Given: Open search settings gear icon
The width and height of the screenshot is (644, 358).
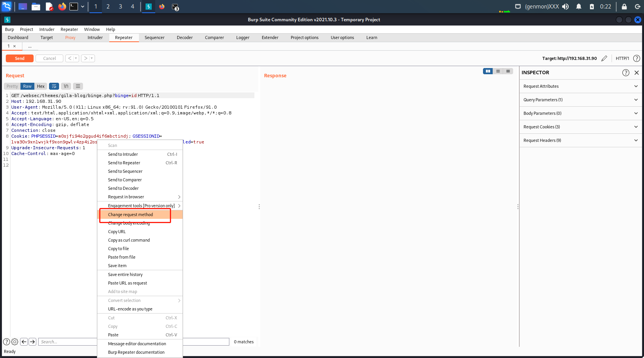Looking at the screenshot, I should (x=15, y=342).
